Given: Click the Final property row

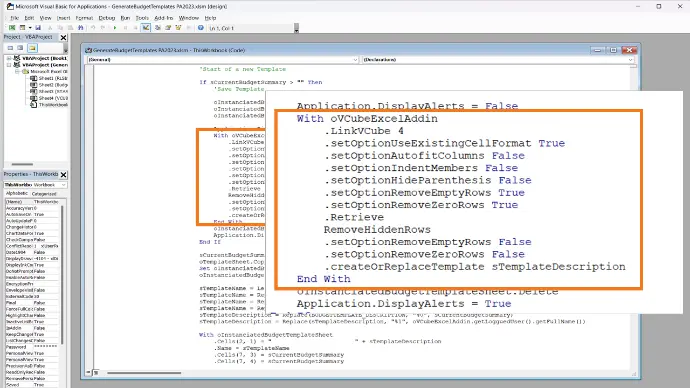Looking at the screenshot, I should coord(32,303).
